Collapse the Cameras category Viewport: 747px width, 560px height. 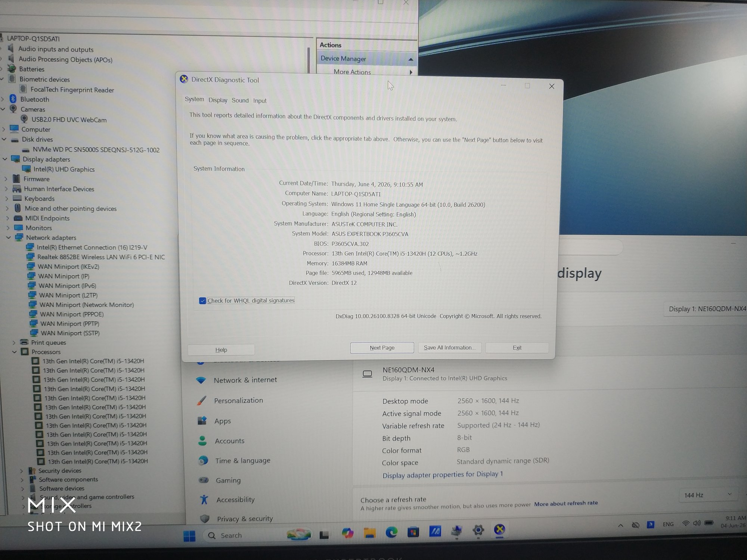click(x=3, y=109)
